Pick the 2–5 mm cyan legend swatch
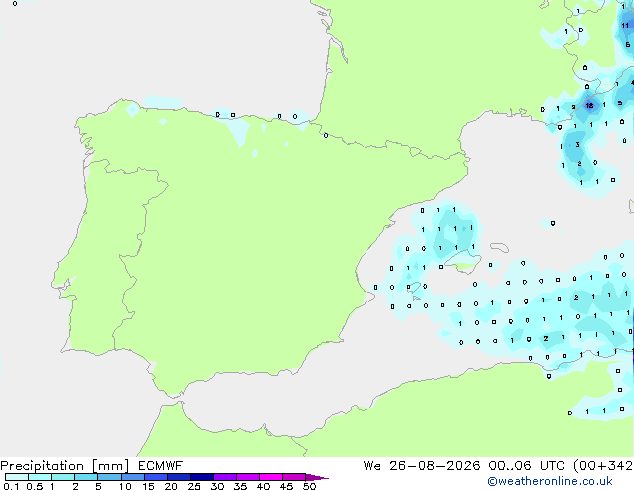Screen dimensions: 634x490 pos(86,477)
